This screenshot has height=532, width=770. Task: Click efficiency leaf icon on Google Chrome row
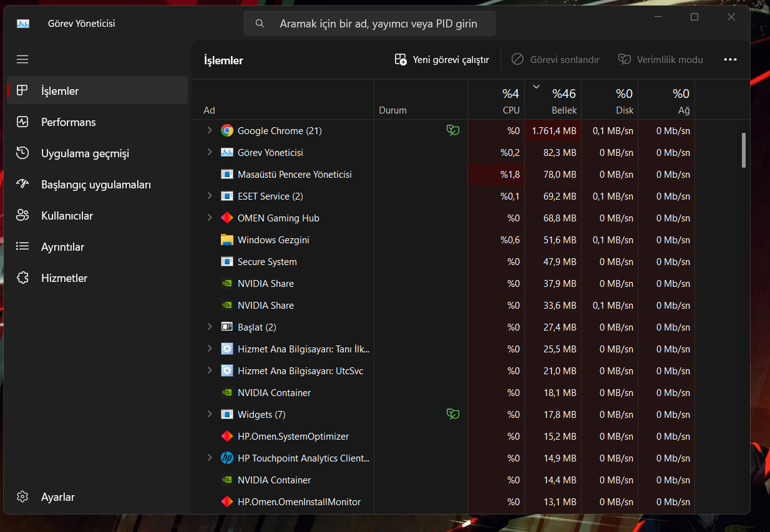click(x=453, y=130)
